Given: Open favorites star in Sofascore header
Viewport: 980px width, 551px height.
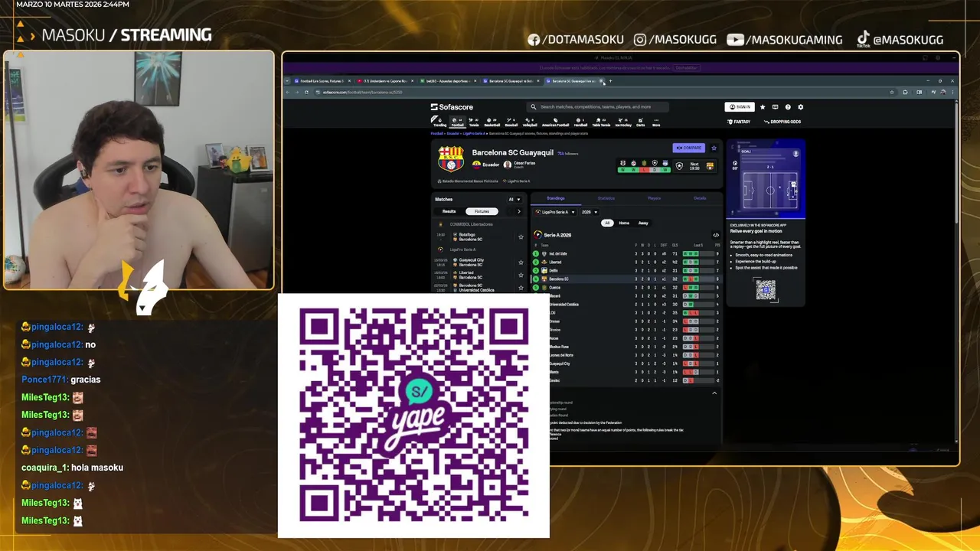Looking at the screenshot, I should coord(763,107).
